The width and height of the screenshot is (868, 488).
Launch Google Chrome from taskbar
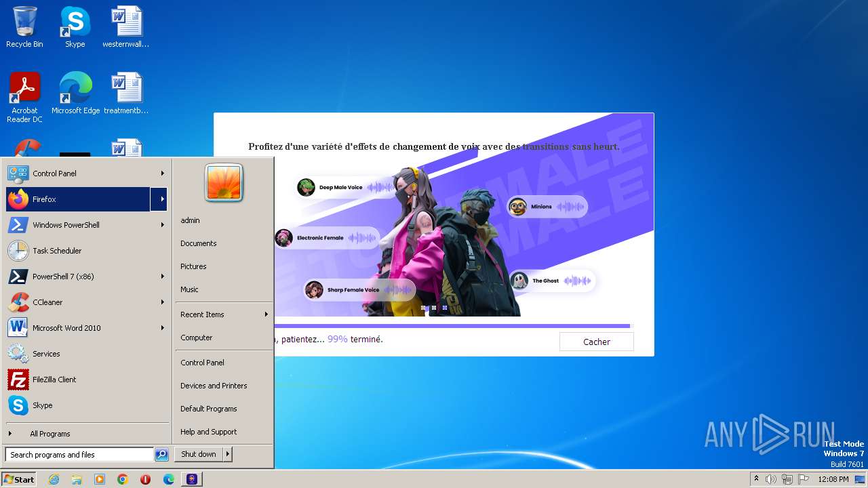click(123, 479)
